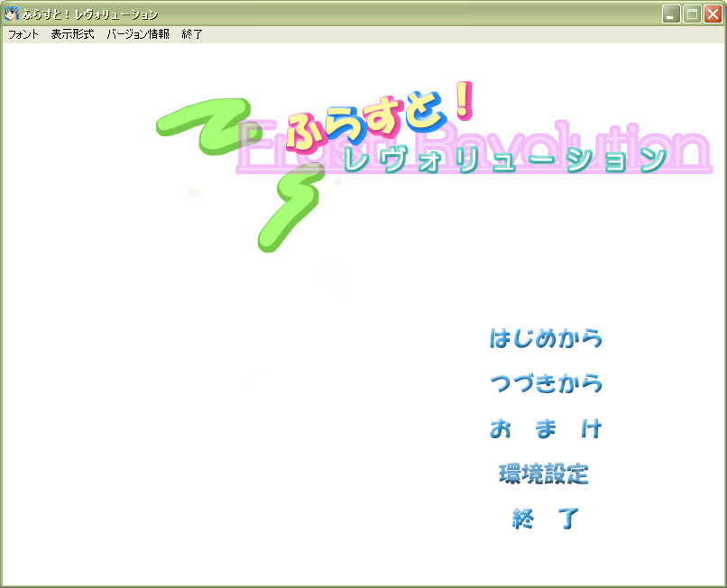This screenshot has height=588, width=727.
Task: Select 終了 at the bottom of the title menu
Action: coord(545,519)
